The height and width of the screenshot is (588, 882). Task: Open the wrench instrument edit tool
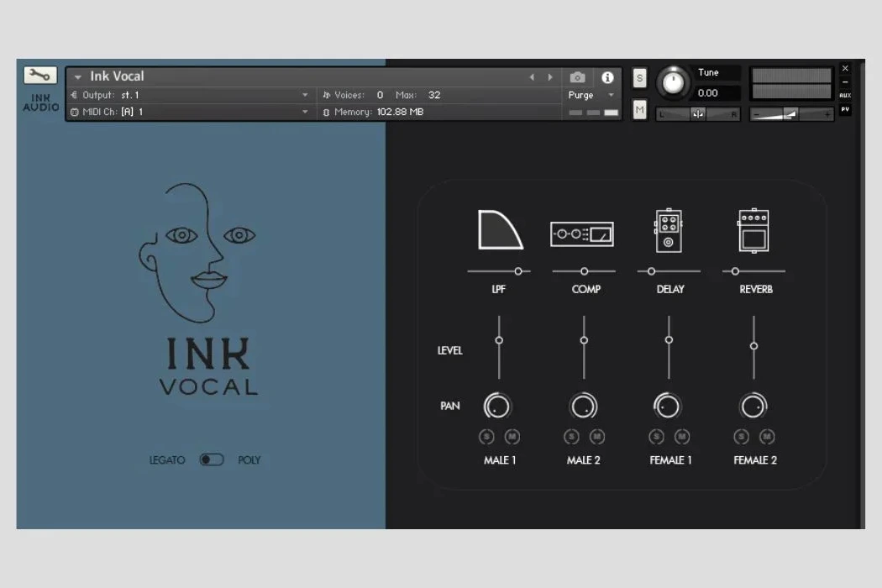tap(40, 75)
